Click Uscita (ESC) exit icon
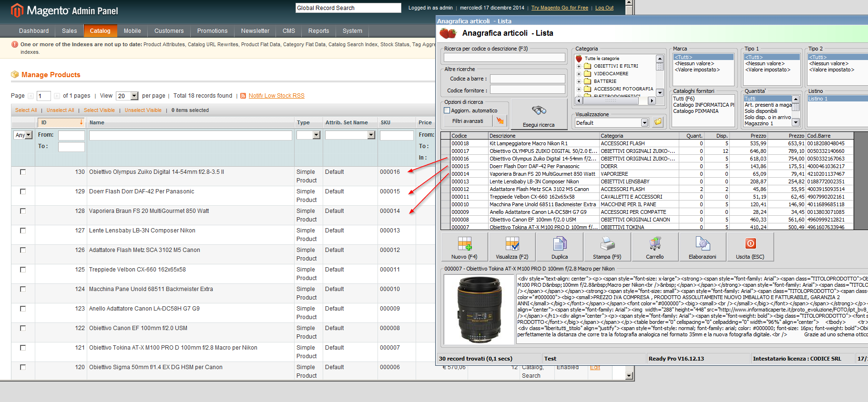The width and height of the screenshot is (868, 402). [x=750, y=244]
